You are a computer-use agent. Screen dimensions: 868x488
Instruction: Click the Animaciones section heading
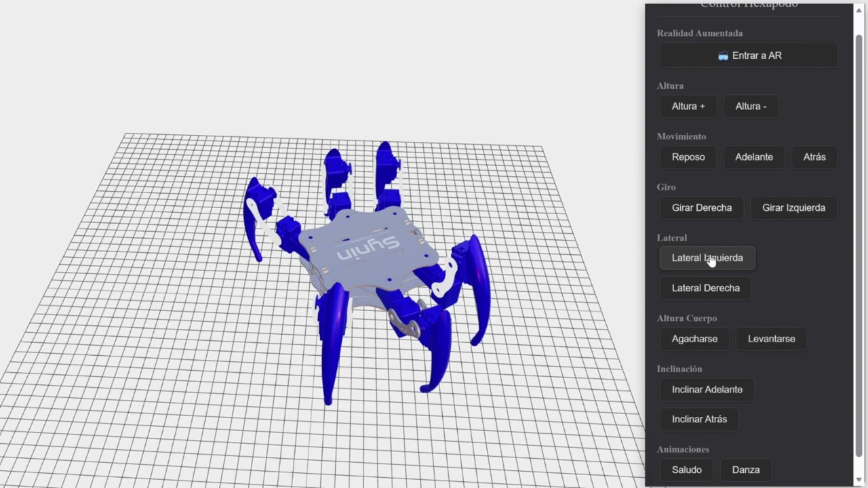coord(683,449)
